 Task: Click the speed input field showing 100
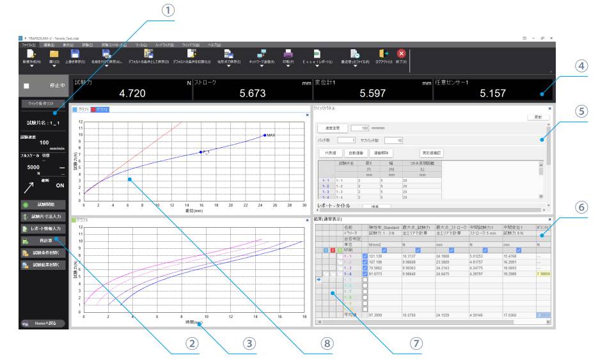(x=360, y=128)
